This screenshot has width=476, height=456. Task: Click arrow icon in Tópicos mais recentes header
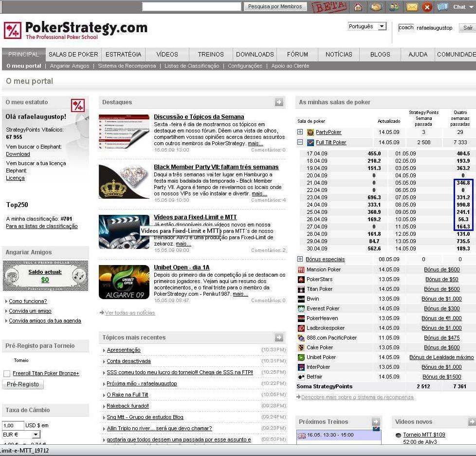(x=279, y=337)
